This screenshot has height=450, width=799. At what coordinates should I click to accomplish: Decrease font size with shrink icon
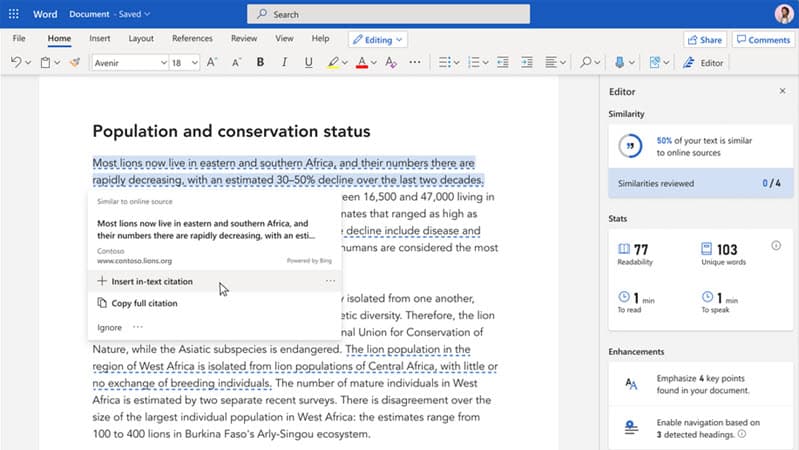pyautogui.click(x=236, y=62)
